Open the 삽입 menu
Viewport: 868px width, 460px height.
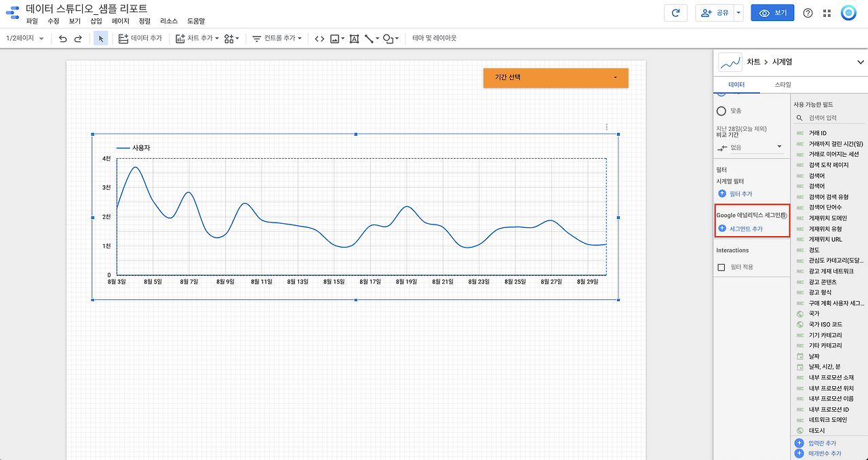[x=96, y=21]
